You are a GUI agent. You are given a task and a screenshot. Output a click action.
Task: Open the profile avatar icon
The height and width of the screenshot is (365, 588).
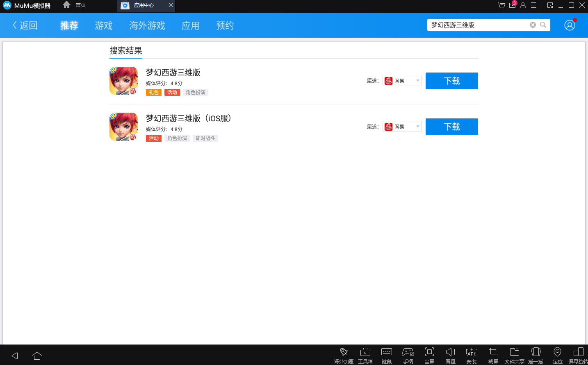(570, 25)
